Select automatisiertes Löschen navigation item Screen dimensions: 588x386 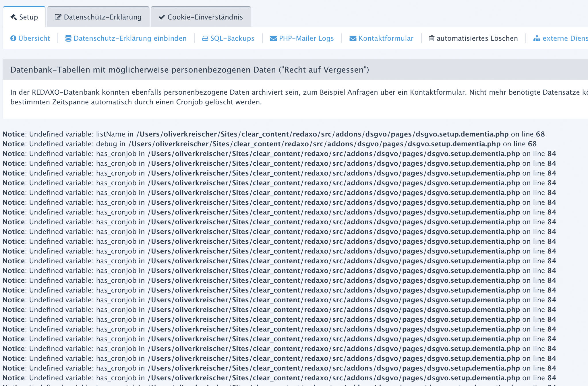pos(477,38)
